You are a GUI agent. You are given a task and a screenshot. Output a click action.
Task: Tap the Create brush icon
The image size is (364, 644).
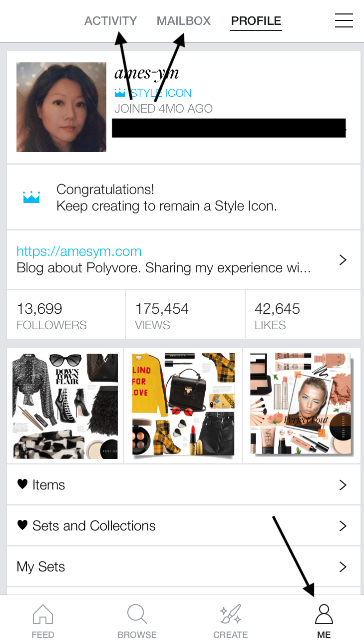[x=230, y=615]
